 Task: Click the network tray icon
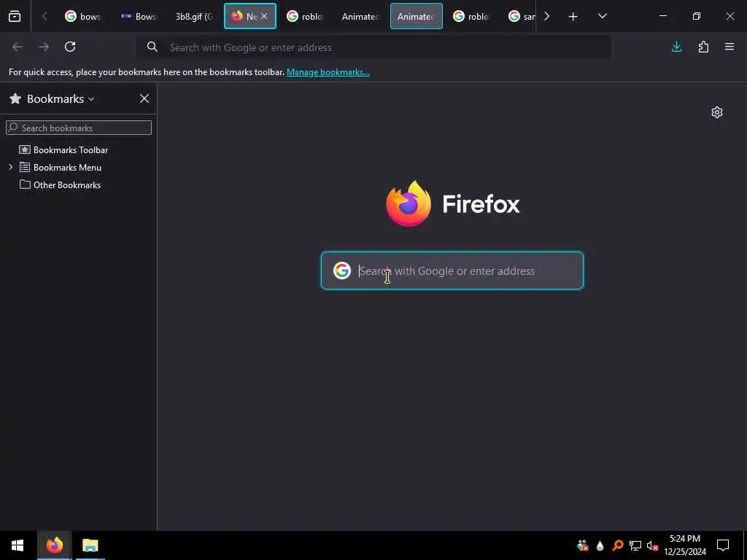pos(635,545)
